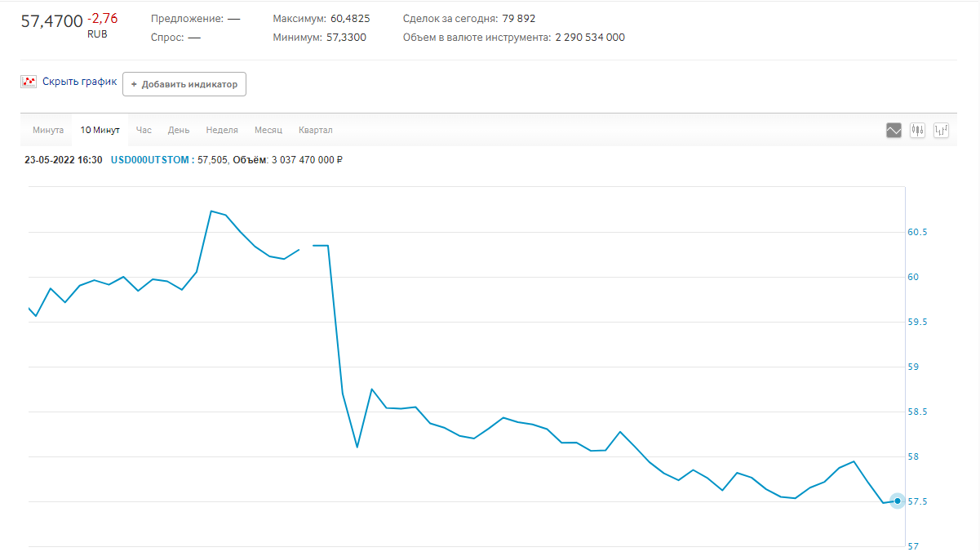Select the День timeframe tab

click(x=179, y=131)
